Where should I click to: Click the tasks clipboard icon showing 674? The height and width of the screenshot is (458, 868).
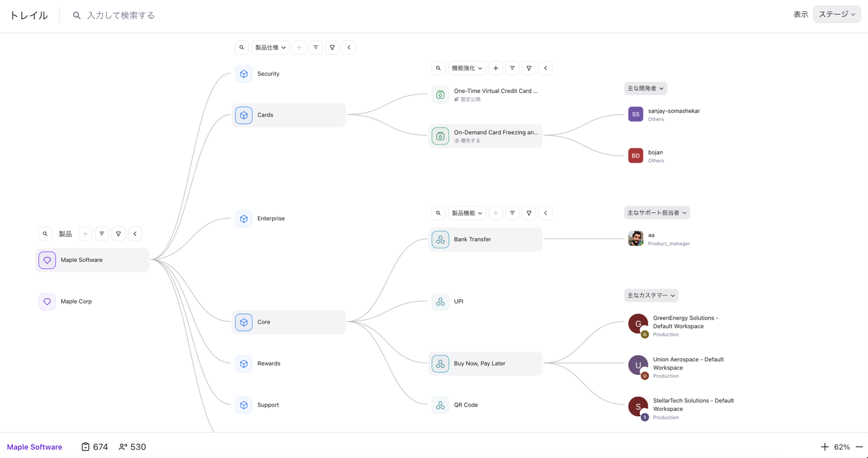pos(85,447)
